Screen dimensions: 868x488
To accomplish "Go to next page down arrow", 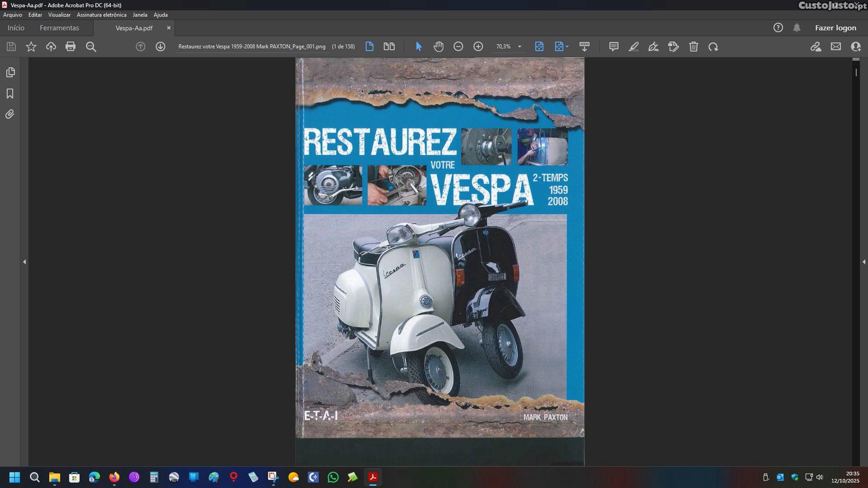I will [x=160, y=47].
